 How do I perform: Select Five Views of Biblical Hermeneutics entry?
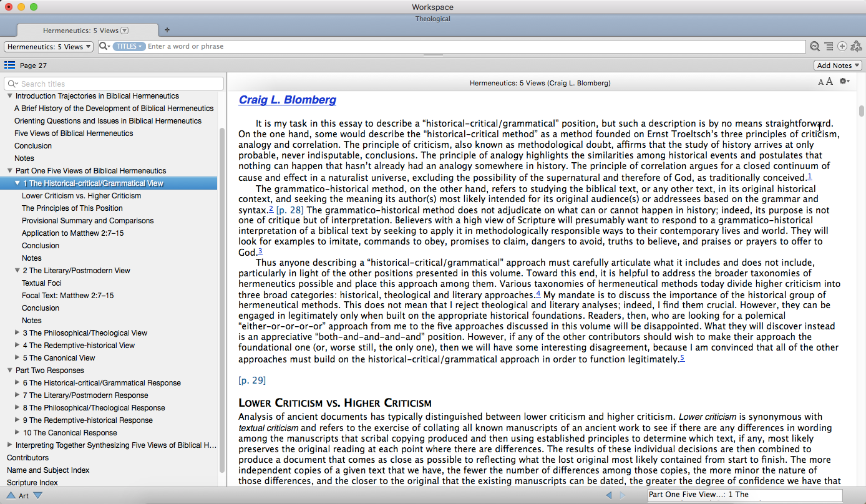[x=74, y=133]
